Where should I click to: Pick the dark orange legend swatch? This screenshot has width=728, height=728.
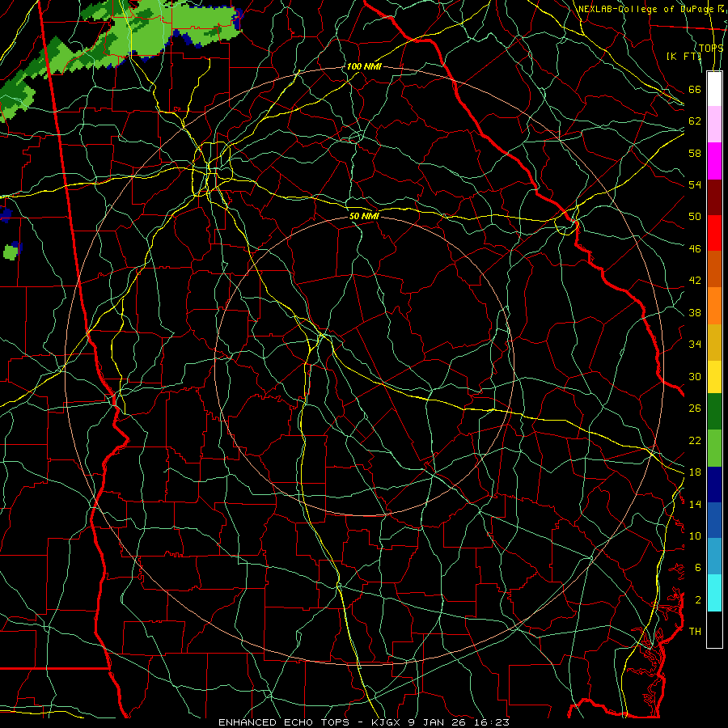714,269
